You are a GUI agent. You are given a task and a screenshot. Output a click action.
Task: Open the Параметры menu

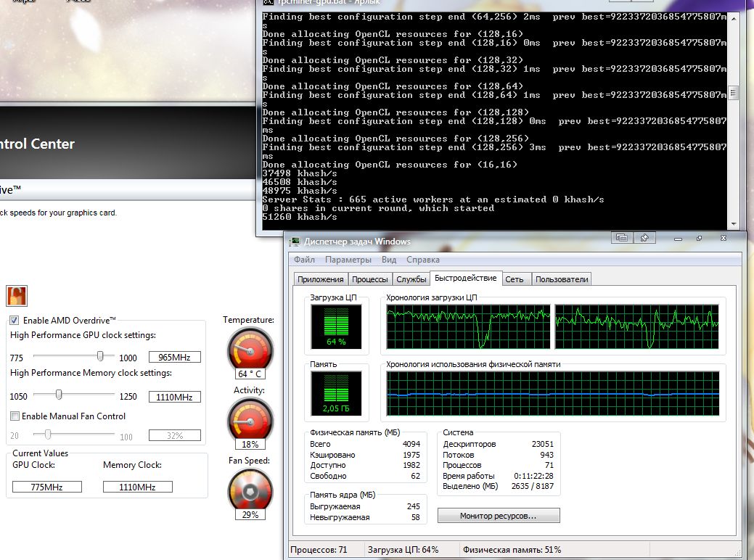(348, 260)
